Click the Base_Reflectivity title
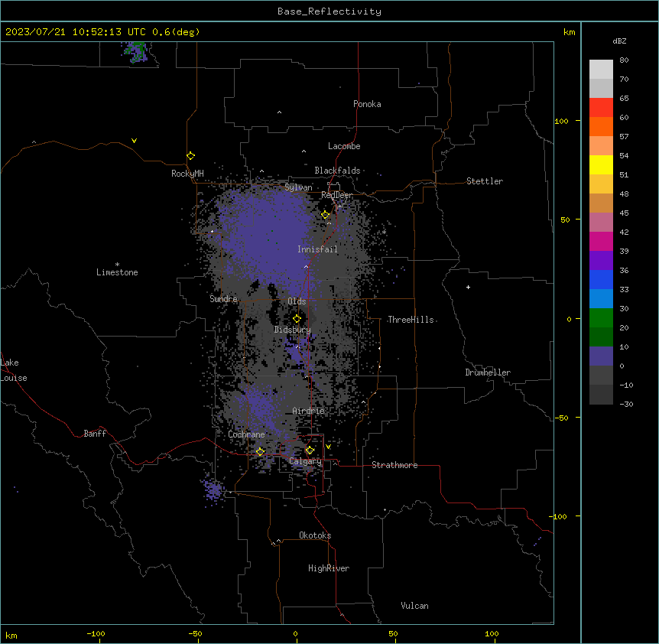Screen dimensions: 659x644 (329, 11)
